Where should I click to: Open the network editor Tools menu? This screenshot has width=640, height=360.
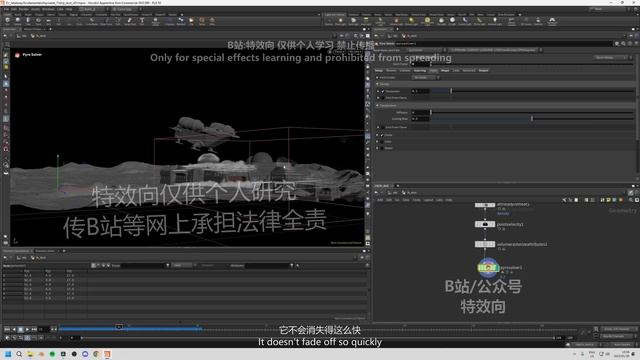(x=416, y=200)
